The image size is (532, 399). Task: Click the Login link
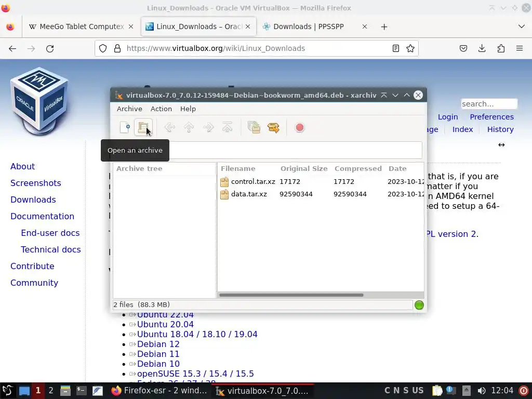click(448, 117)
